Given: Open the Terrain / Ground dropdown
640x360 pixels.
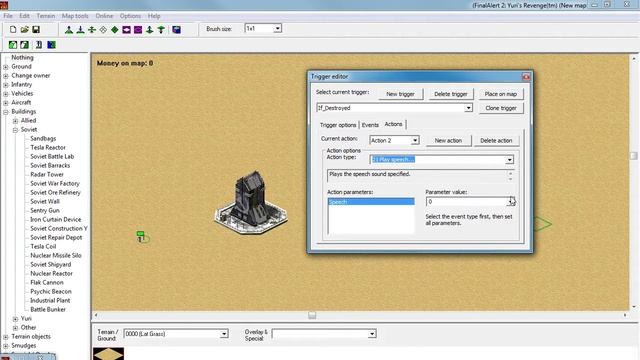Looking at the screenshot, I should (224, 334).
